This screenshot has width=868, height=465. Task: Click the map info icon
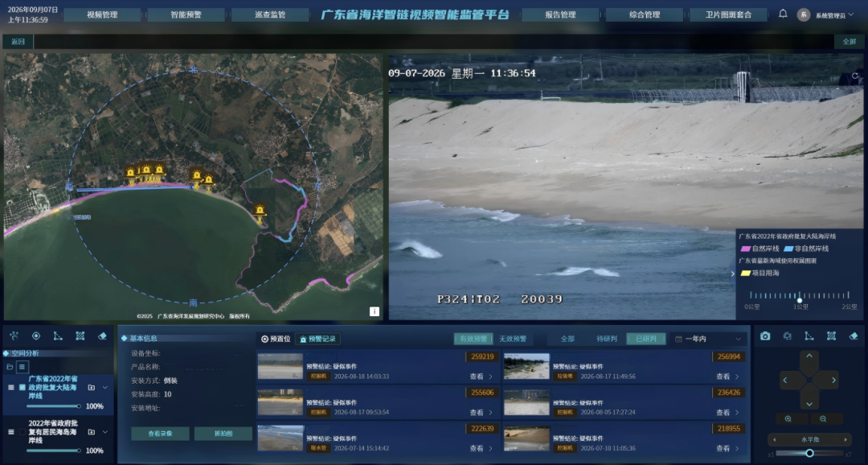pos(375,311)
